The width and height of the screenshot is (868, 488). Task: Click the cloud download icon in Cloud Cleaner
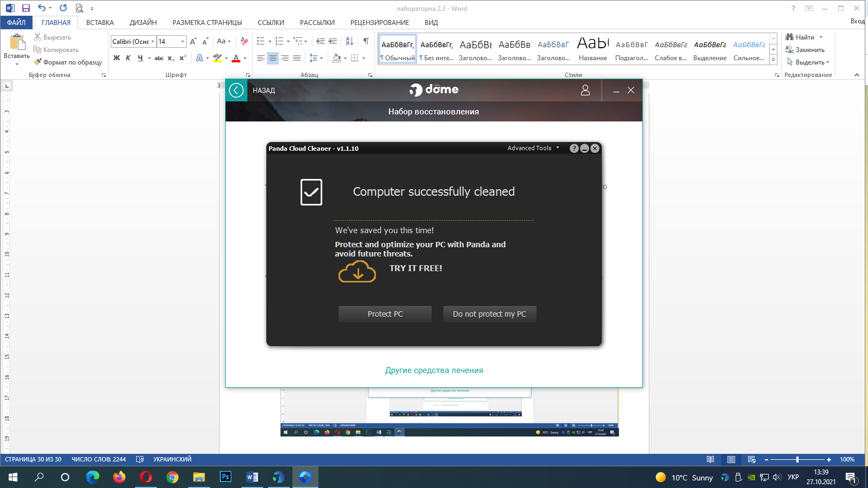pyautogui.click(x=357, y=272)
